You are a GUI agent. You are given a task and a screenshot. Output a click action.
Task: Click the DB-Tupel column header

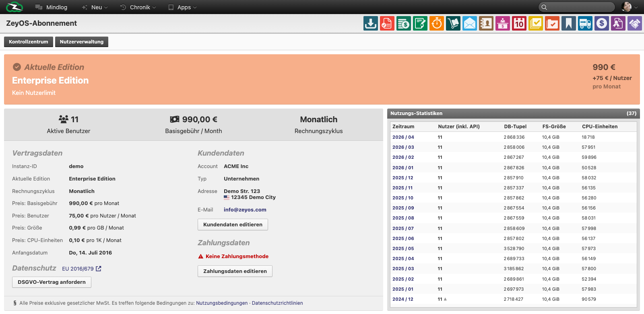coord(515,126)
